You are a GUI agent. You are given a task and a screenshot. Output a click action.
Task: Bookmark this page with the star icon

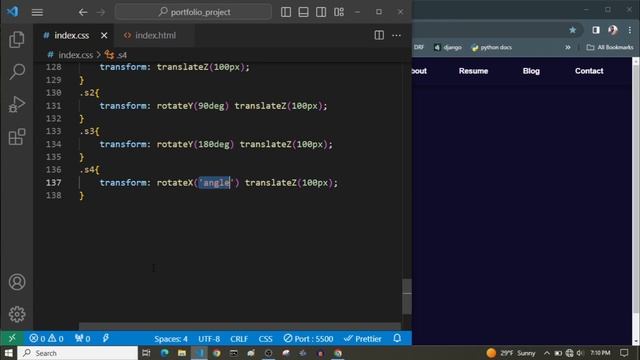(573, 30)
